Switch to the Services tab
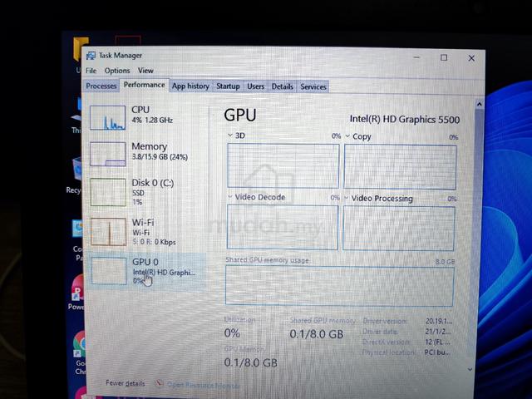 tap(313, 86)
